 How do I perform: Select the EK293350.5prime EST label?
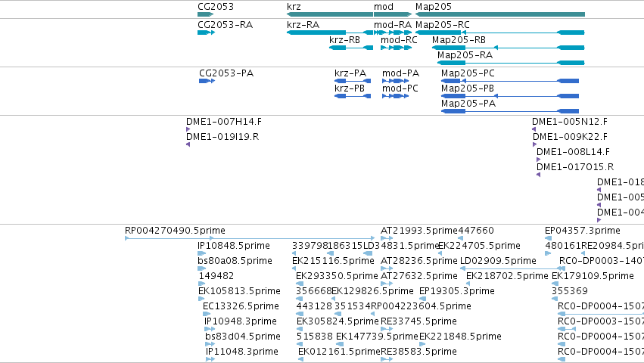click(337, 276)
